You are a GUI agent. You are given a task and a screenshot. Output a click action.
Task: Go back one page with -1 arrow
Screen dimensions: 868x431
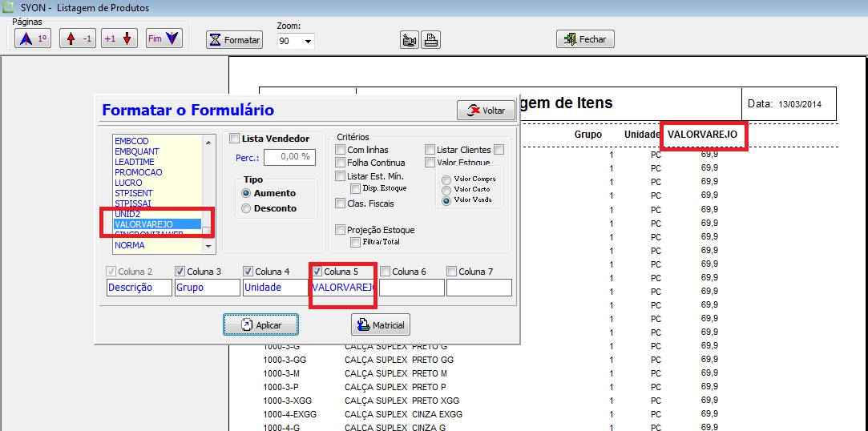point(78,38)
